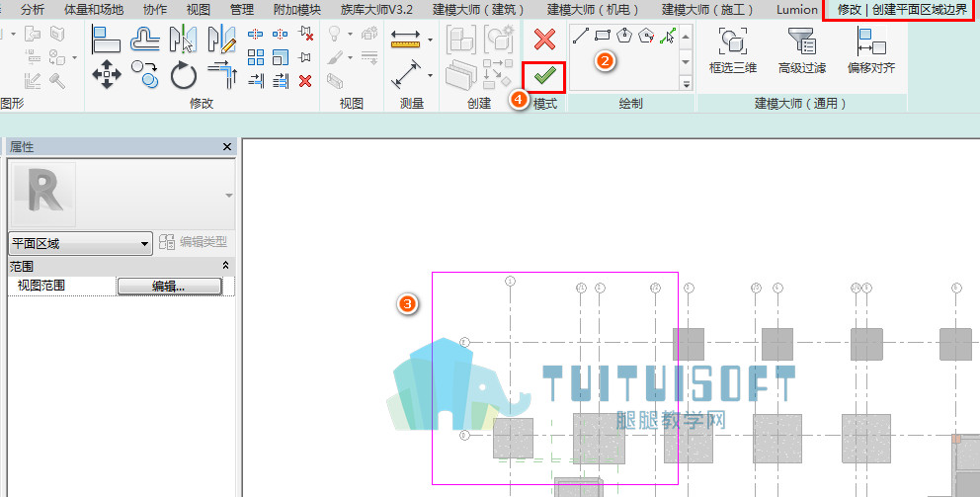Open the 族库大师V3.2 ribbon tab
980x497 pixels.
(376, 9)
